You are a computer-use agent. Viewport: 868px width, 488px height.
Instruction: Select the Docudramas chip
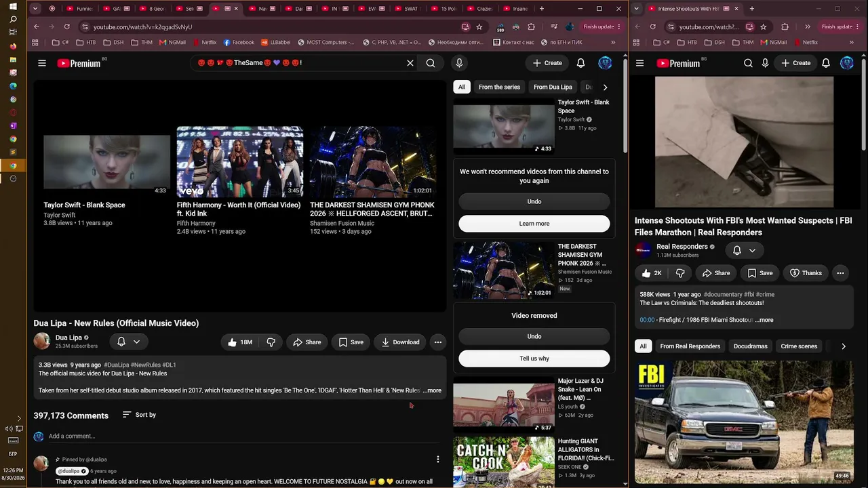(x=751, y=346)
